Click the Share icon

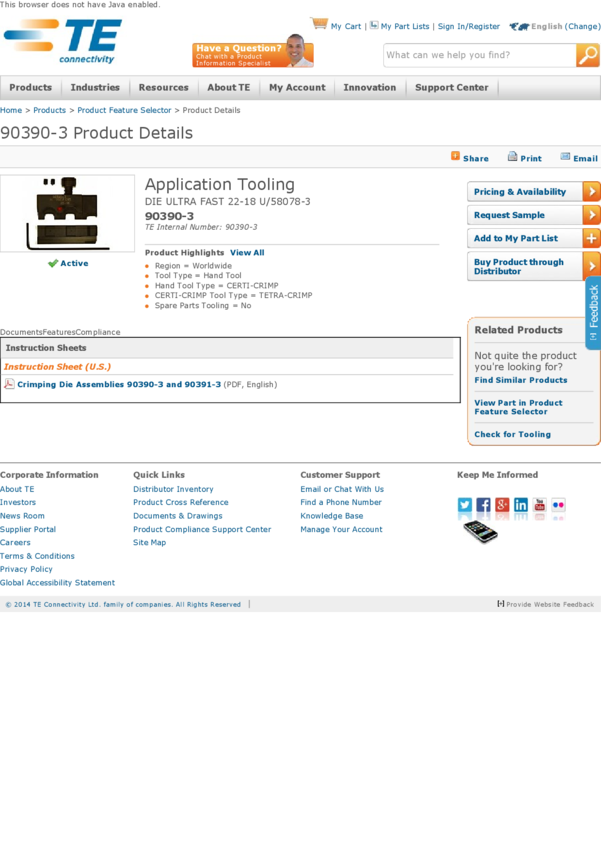pyautogui.click(x=455, y=157)
